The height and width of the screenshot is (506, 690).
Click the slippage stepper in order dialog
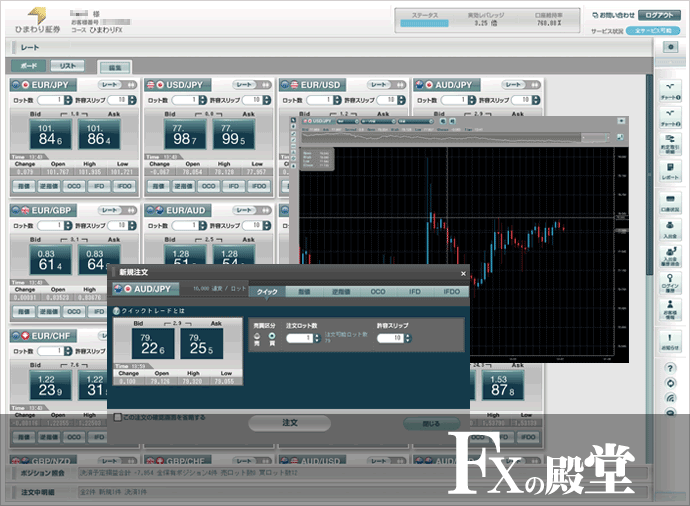click(x=407, y=338)
